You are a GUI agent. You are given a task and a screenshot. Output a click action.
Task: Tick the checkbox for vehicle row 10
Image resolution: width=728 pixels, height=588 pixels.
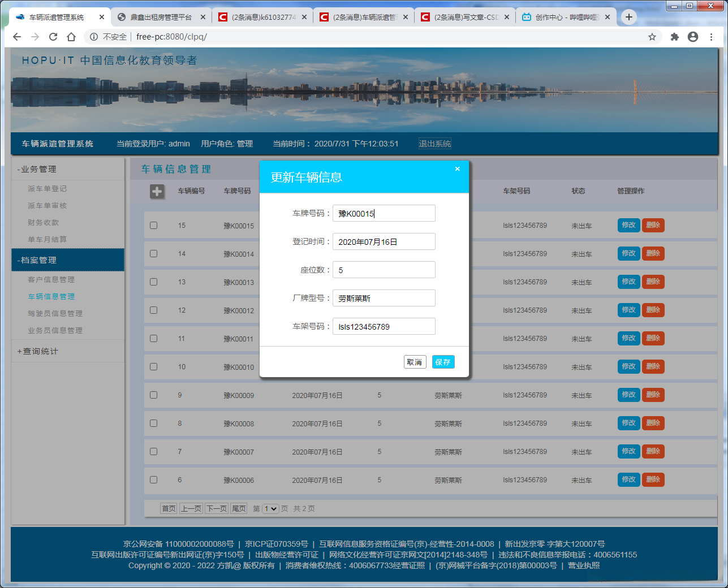tap(153, 366)
